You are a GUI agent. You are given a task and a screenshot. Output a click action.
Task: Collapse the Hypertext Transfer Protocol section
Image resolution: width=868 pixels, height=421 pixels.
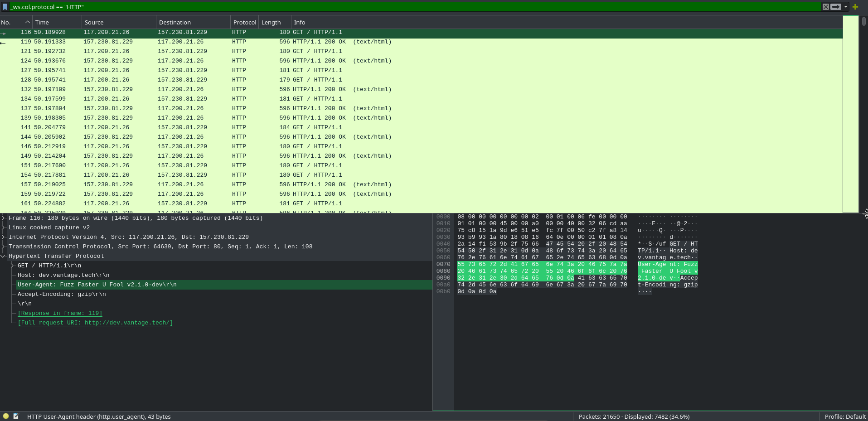click(x=3, y=256)
